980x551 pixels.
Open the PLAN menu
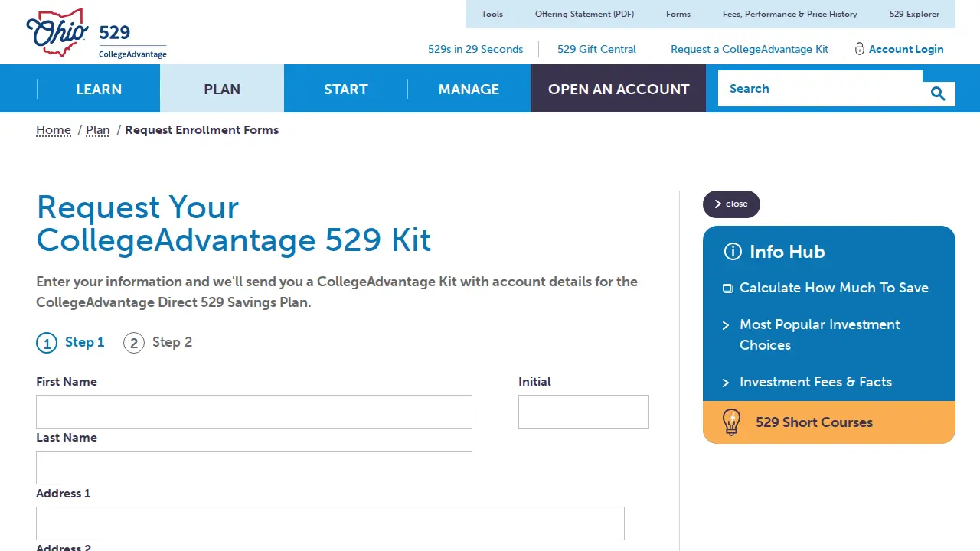coord(222,89)
